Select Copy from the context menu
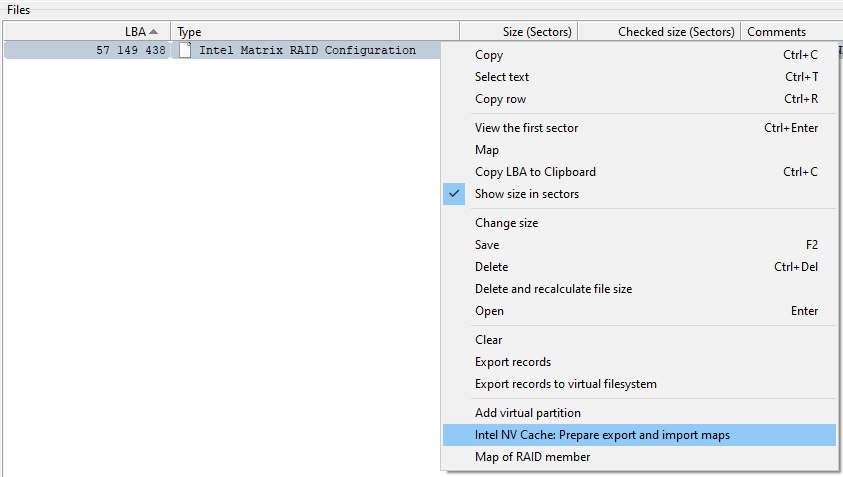 point(489,55)
